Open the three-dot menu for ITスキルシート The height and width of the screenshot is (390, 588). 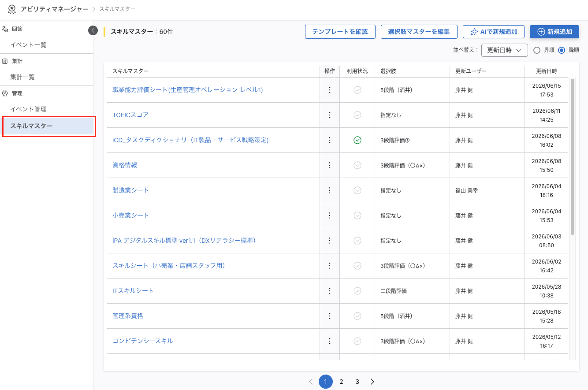click(x=329, y=291)
